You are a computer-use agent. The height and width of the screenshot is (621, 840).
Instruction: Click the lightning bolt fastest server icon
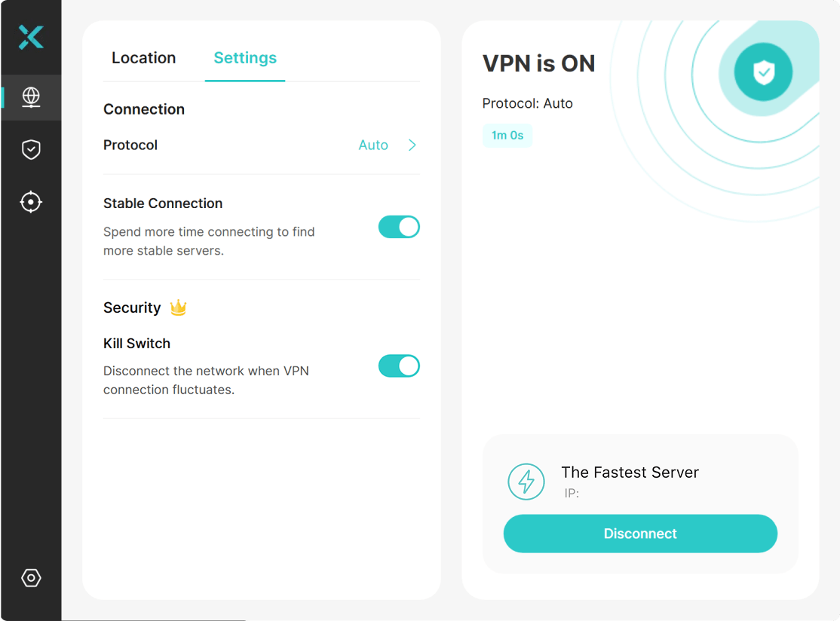(x=526, y=482)
